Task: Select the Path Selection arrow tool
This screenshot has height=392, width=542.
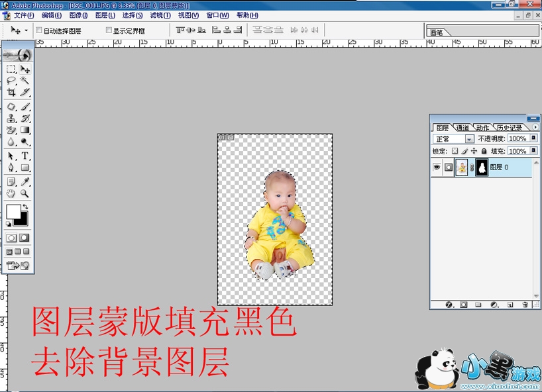Action: [x=11, y=156]
